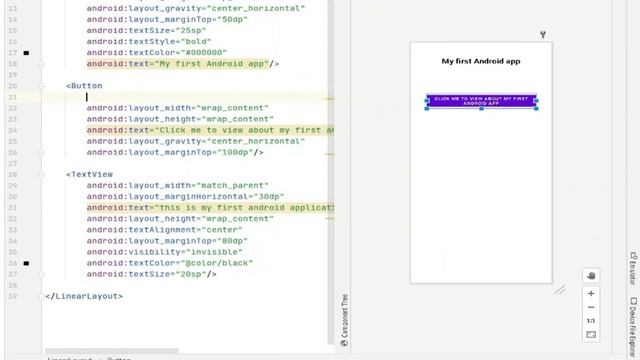Click the android:textColor="@color/black" attribute
640x360 pixels.
[169, 263]
